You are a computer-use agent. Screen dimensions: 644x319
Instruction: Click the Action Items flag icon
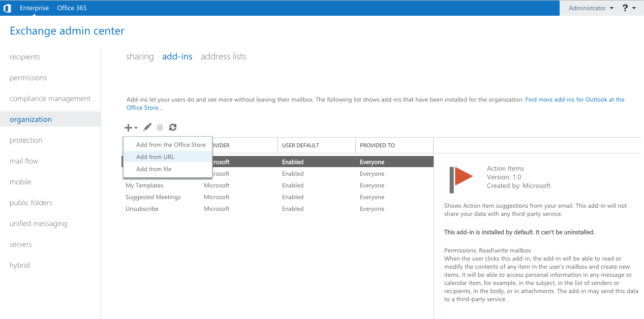[461, 179]
